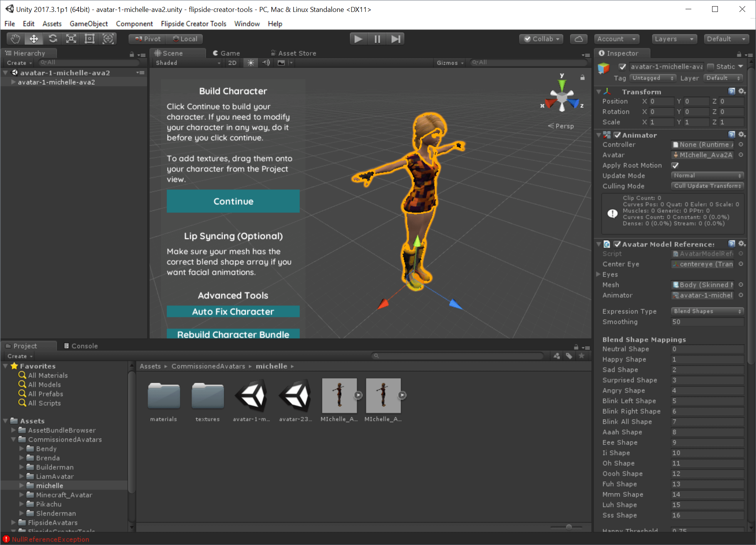Click Rebuild Character Bundle button

233,334
